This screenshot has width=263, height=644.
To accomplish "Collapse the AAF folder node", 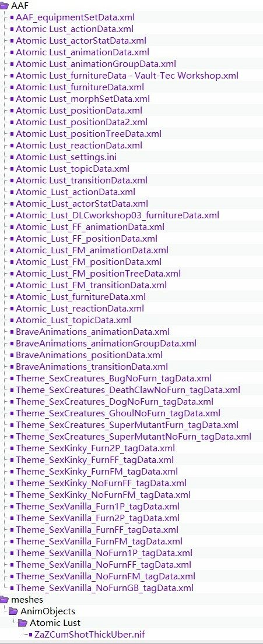I will (4, 5).
